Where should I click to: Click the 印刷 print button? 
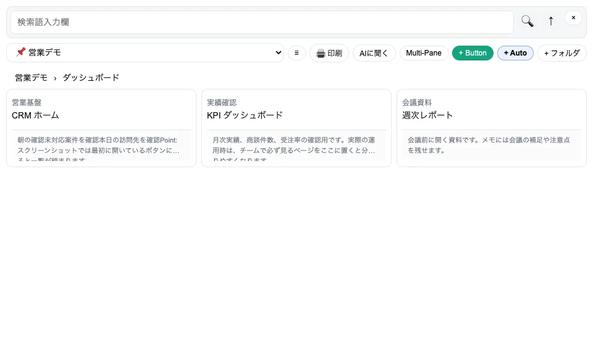[329, 53]
